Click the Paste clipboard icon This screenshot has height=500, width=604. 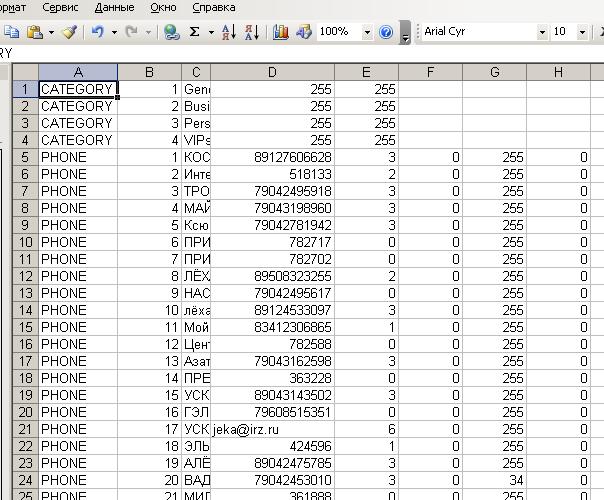(35, 32)
